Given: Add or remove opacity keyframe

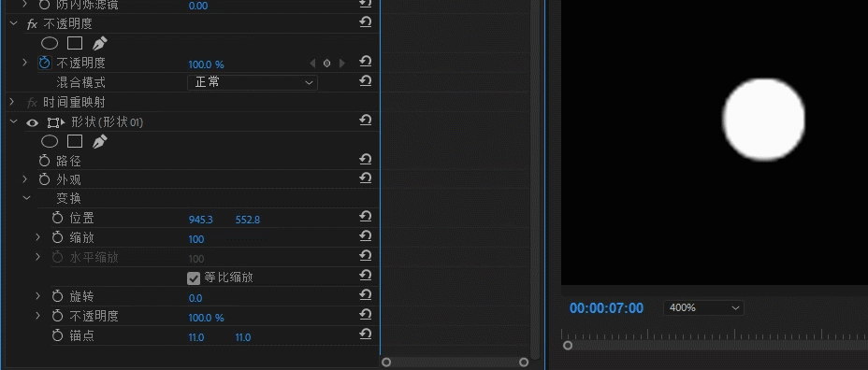Looking at the screenshot, I should click(326, 64).
